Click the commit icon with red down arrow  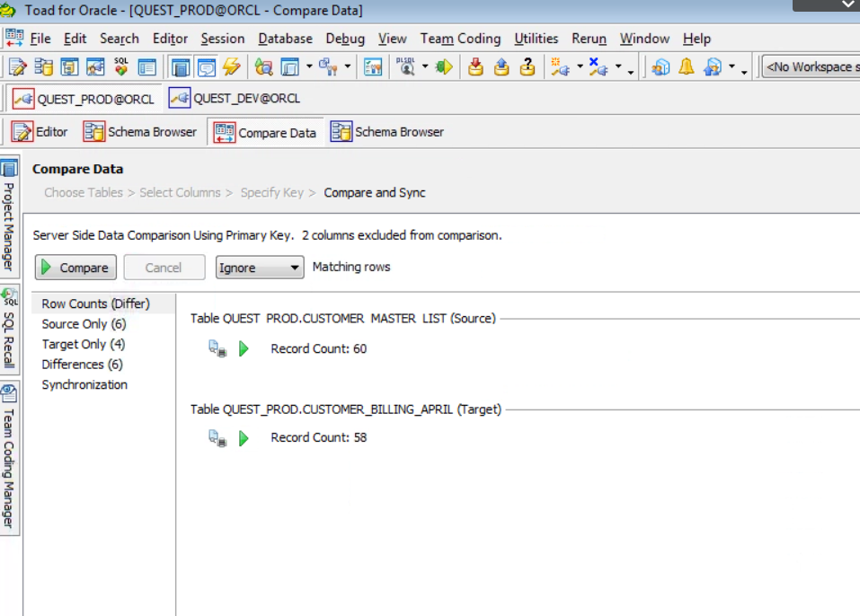pyautogui.click(x=475, y=67)
